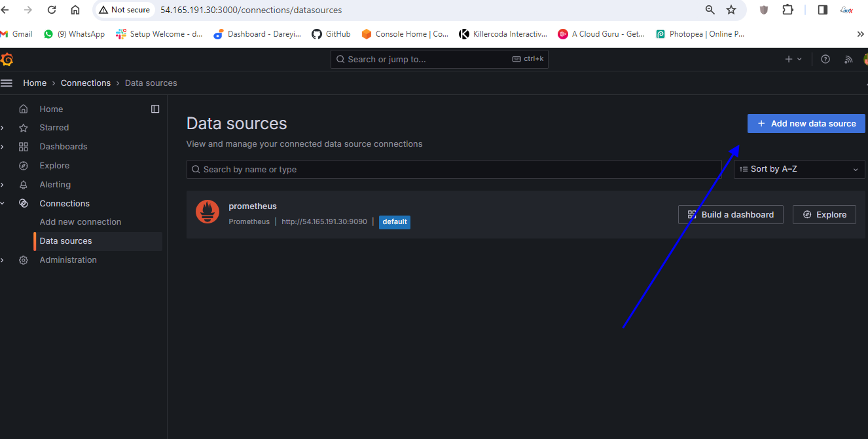Focus the Search by name or type field
868x439 pixels.
pos(454,169)
